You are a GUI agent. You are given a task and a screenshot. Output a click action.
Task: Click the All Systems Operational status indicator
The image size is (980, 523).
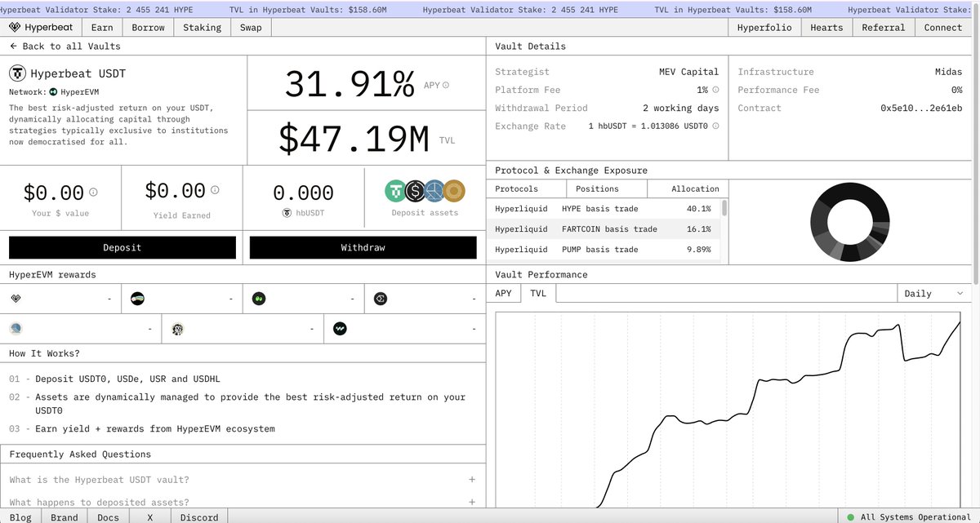tap(908, 517)
